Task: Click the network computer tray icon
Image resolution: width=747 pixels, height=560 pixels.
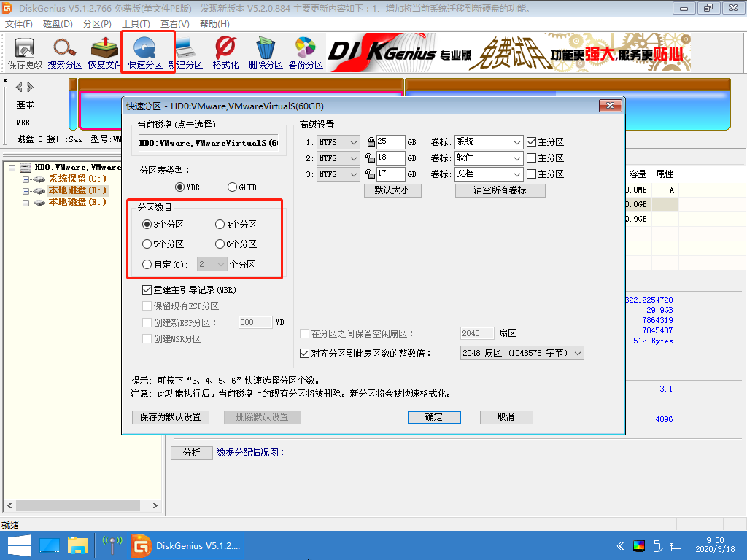Action: 675,545
